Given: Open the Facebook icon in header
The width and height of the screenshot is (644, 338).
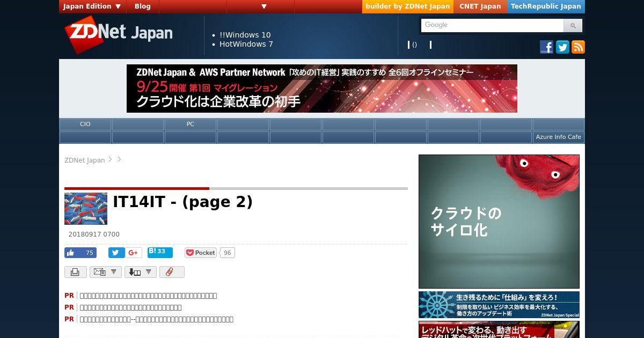Looking at the screenshot, I should click(546, 47).
